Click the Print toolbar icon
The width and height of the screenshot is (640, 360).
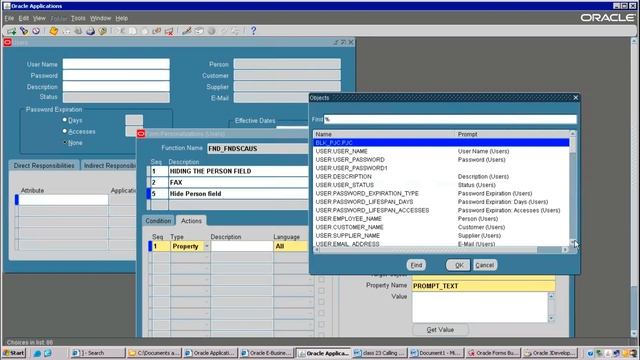(x=90, y=31)
